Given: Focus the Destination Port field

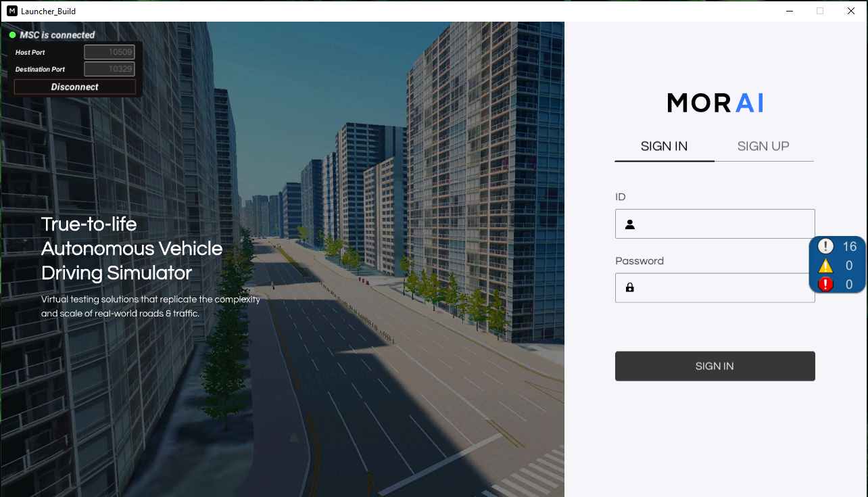Looking at the screenshot, I should (109, 69).
